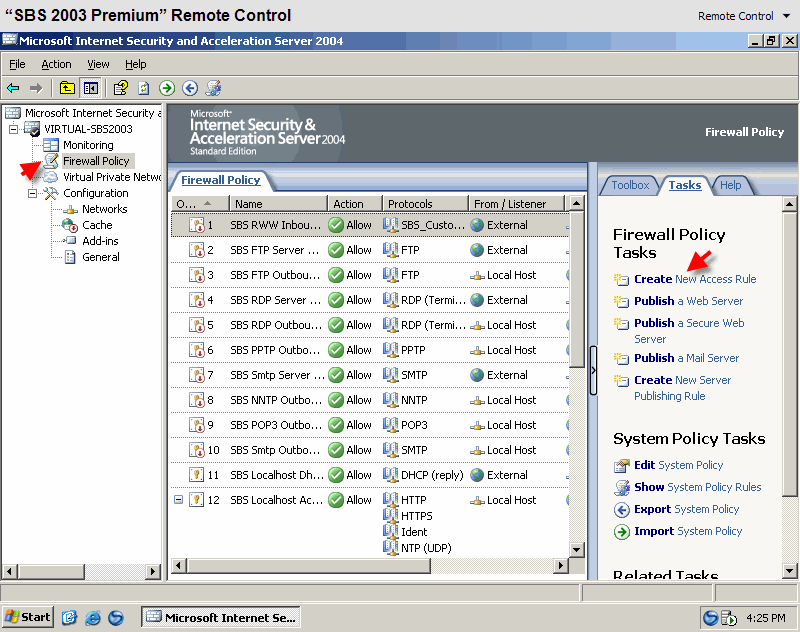
Task: Click the protocol icon beside HTTPS
Action: click(x=390, y=516)
